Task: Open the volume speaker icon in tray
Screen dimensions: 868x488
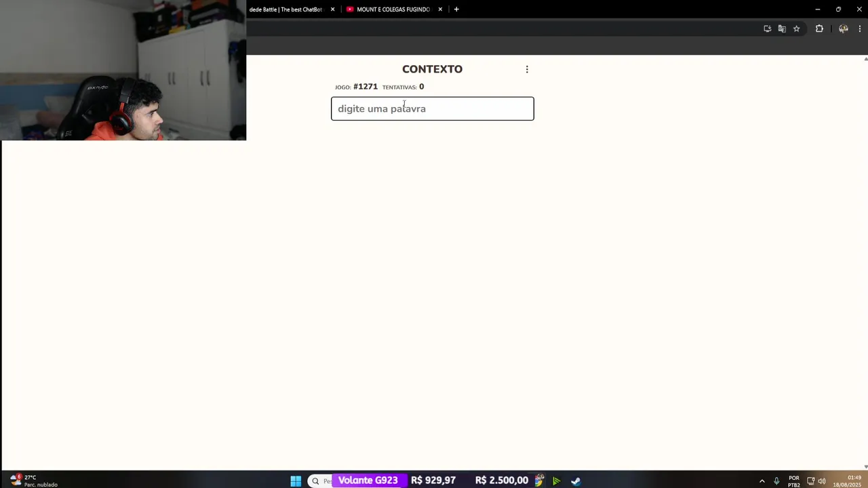Action: [x=822, y=481]
